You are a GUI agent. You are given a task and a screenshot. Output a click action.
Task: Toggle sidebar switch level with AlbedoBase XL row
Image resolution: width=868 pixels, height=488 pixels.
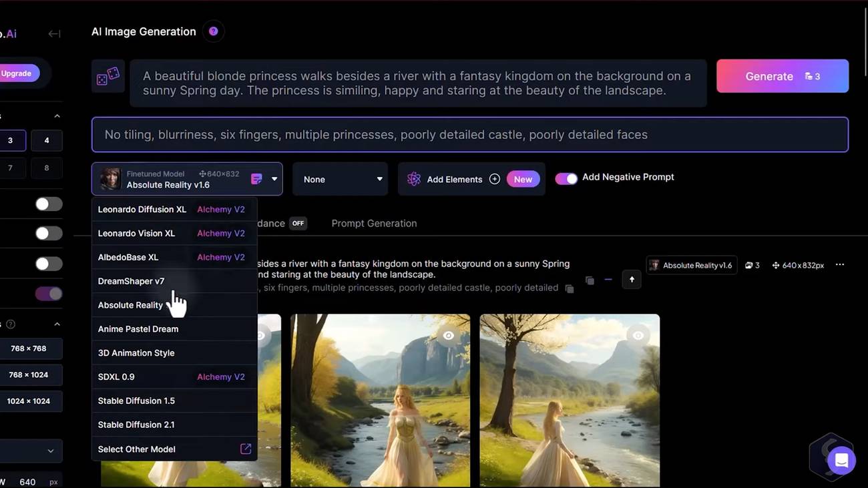tap(49, 264)
